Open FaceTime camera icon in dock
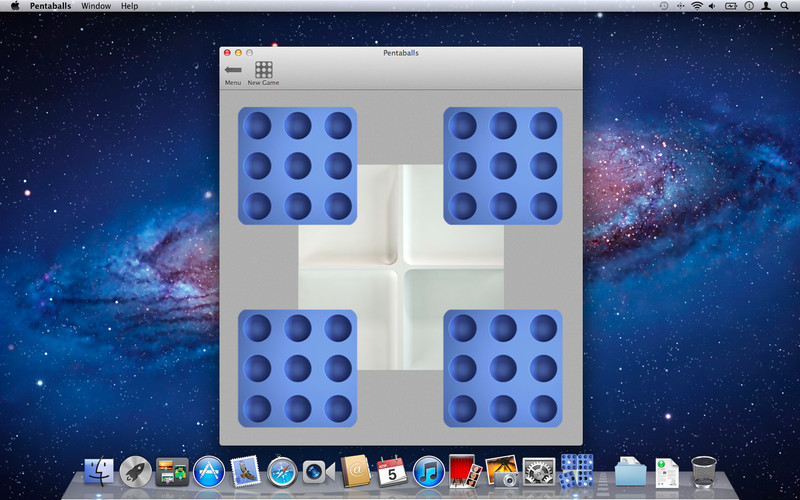The image size is (800, 500). coord(318,471)
